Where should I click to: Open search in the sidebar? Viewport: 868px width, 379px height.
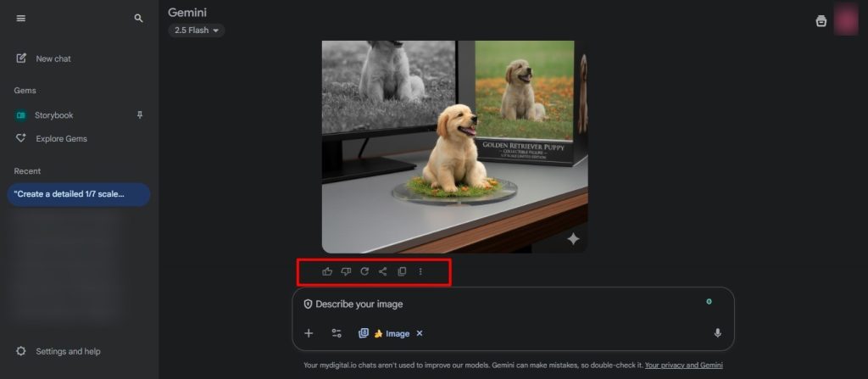pyautogui.click(x=139, y=19)
